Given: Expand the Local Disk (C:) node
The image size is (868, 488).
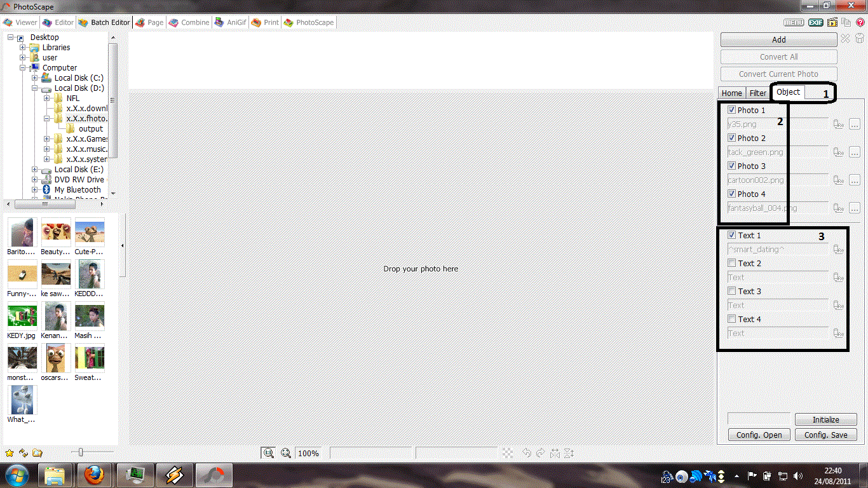Looking at the screenshot, I should (35, 78).
